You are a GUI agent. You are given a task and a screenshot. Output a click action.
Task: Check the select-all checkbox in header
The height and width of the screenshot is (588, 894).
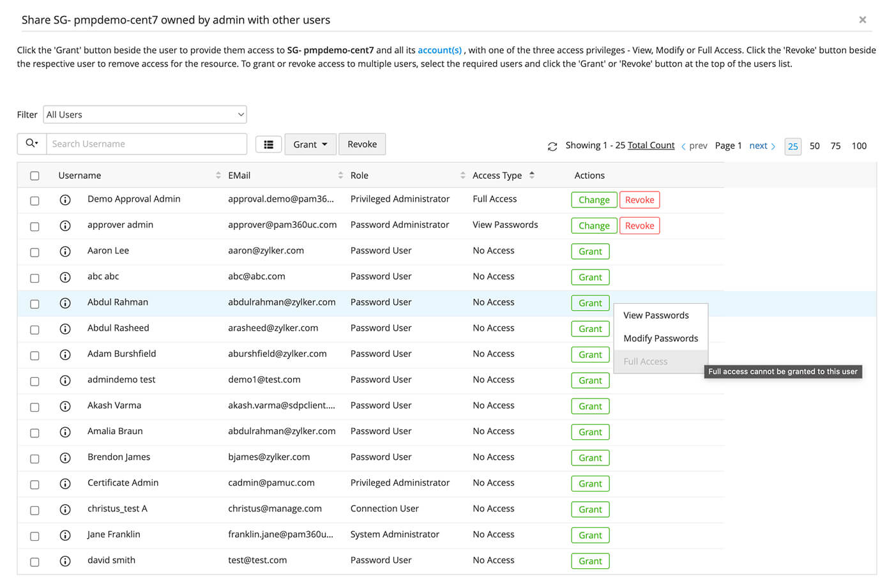(x=34, y=176)
